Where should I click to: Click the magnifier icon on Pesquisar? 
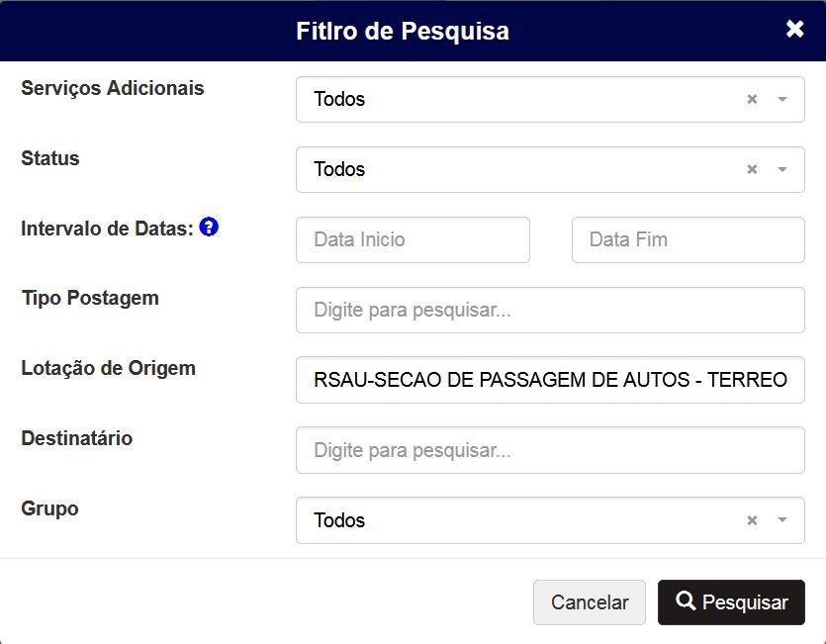pos(686,600)
